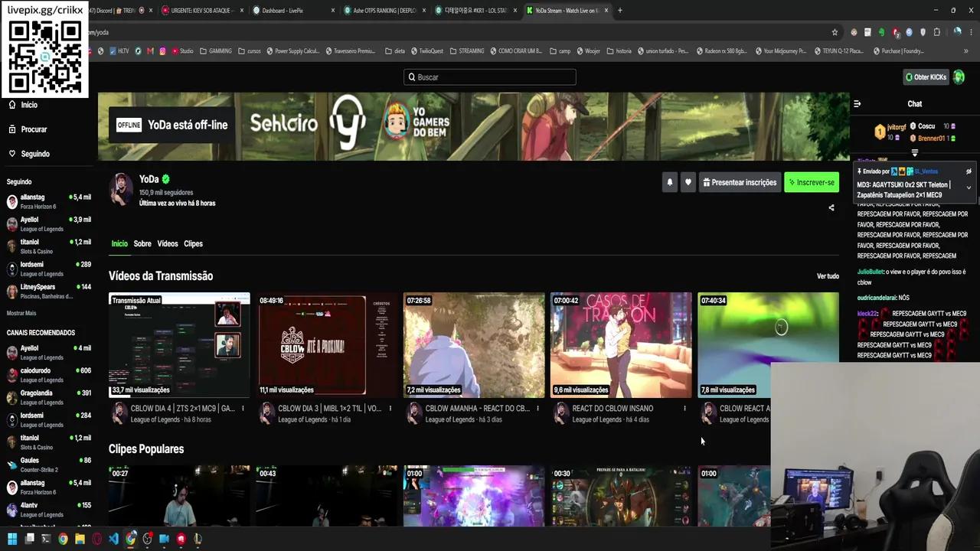Image resolution: width=980 pixels, height=551 pixels.
Task: Open the Transmissão Atual video thumbnail
Action: [x=179, y=344]
